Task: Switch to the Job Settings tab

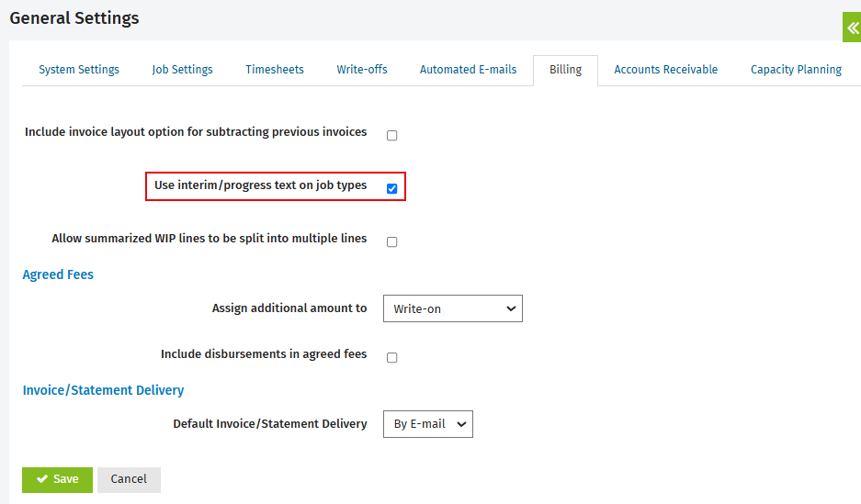Action: click(x=182, y=70)
